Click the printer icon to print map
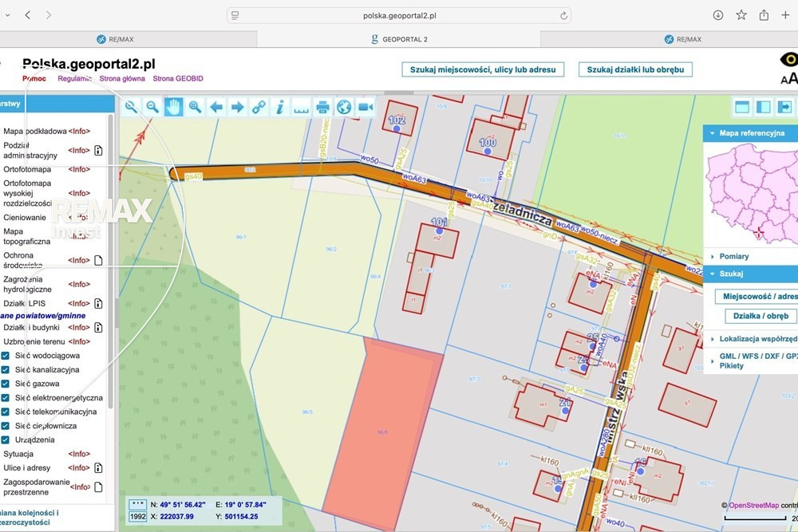This screenshot has width=798, height=532. [322, 107]
